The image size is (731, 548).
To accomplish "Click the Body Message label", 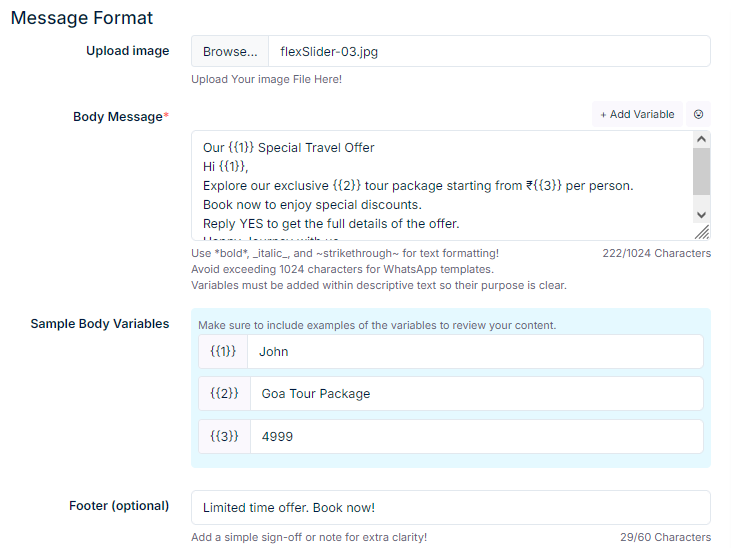I will point(121,117).
